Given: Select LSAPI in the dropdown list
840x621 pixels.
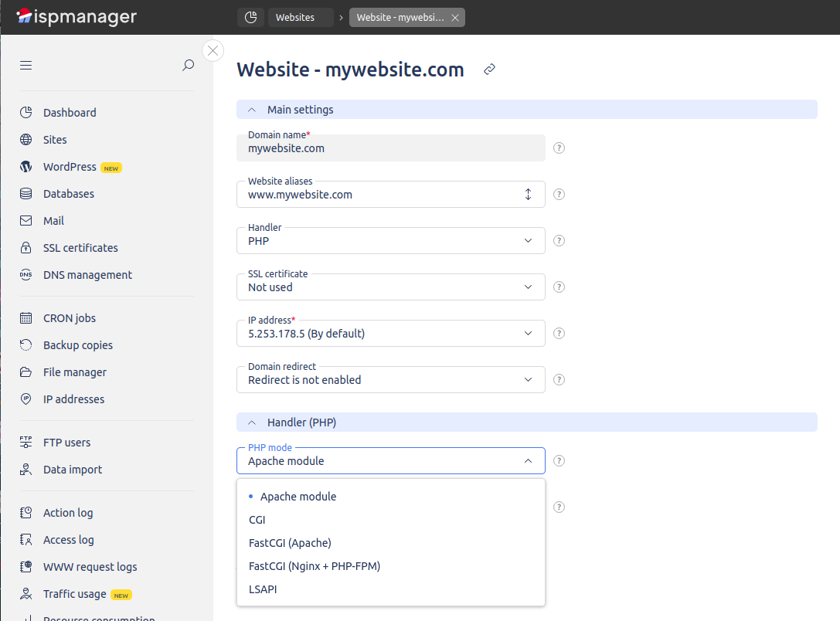Looking at the screenshot, I should click(263, 589).
